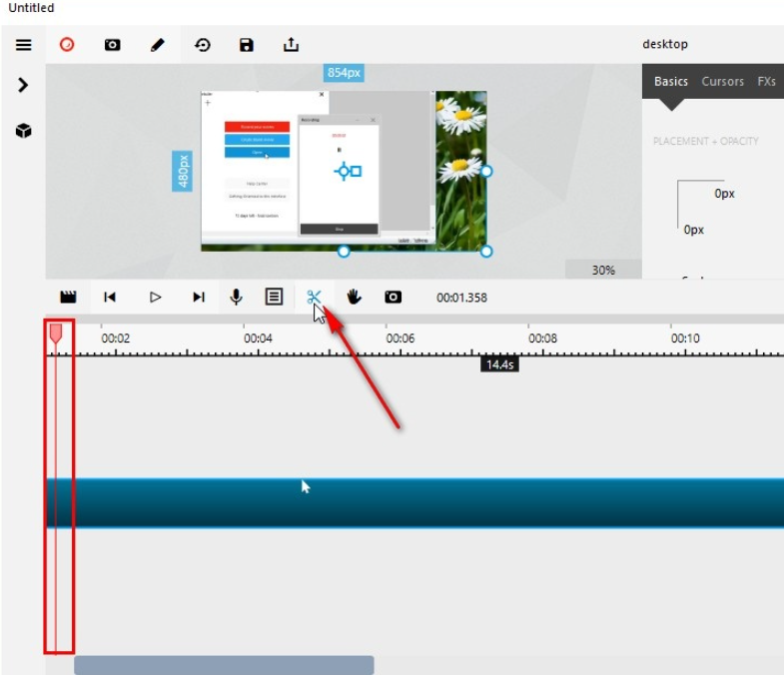Jump to the start of the timeline
This screenshot has width=784, height=675.
click(x=110, y=297)
